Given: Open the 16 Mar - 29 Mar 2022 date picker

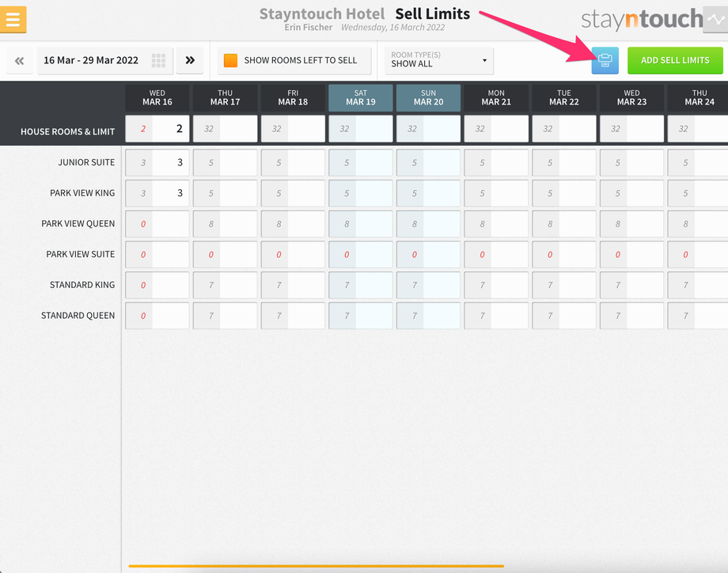Looking at the screenshot, I should (x=105, y=60).
